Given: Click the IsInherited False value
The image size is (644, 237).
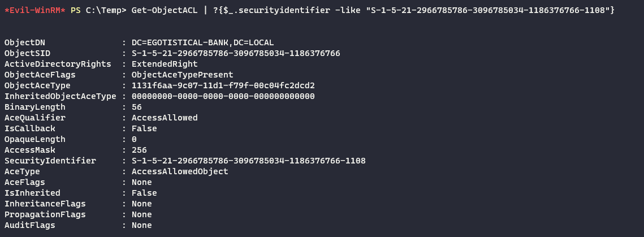Looking at the screenshot, I should [144, 193].
